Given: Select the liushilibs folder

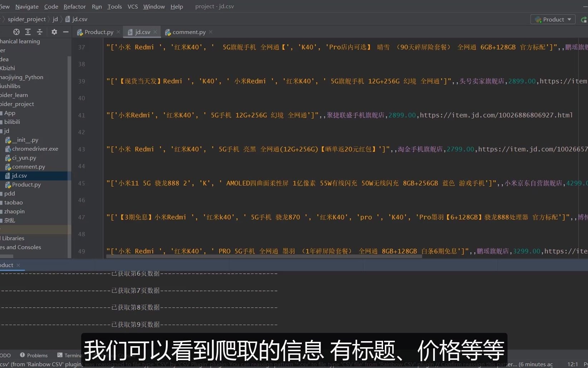Looking at the screenshot, I should click(10, 86).
